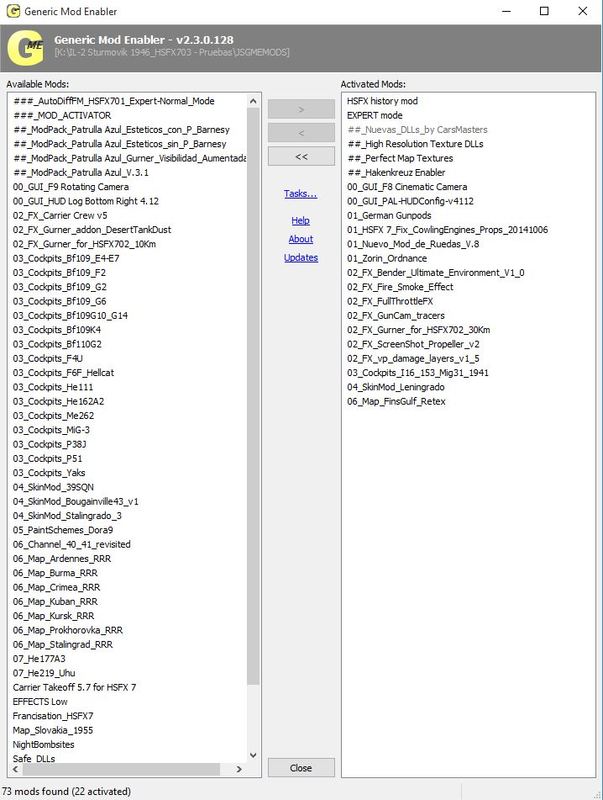Screen dimensions: 603x800
Task: Select 06_Map_Crimea_RRR mod
Action: (57, 587)
